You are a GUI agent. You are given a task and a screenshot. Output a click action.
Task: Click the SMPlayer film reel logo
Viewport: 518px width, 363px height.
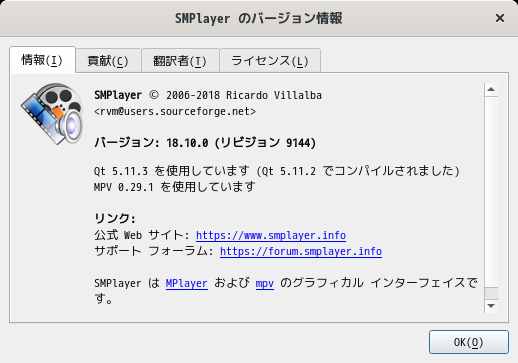[x=52, y=114]
